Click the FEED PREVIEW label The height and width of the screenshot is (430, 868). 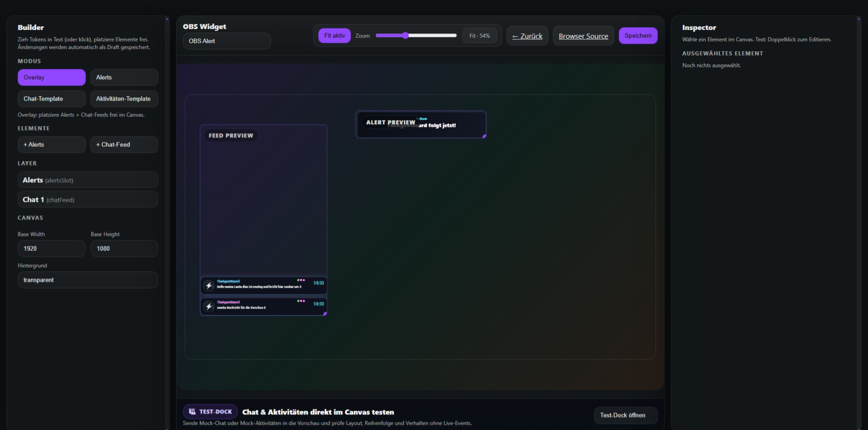click(231, 135)
